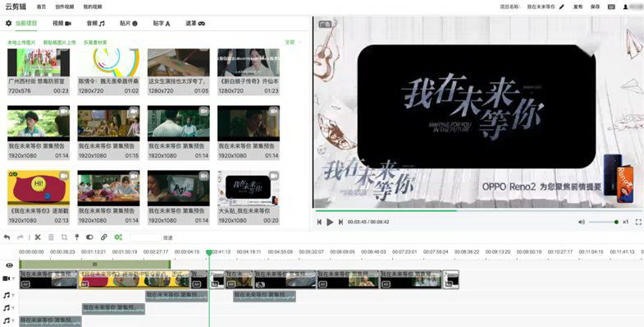The image size is (644, 327).
Task: Click the green gears settings icon
Action: [x=118, y=237]
